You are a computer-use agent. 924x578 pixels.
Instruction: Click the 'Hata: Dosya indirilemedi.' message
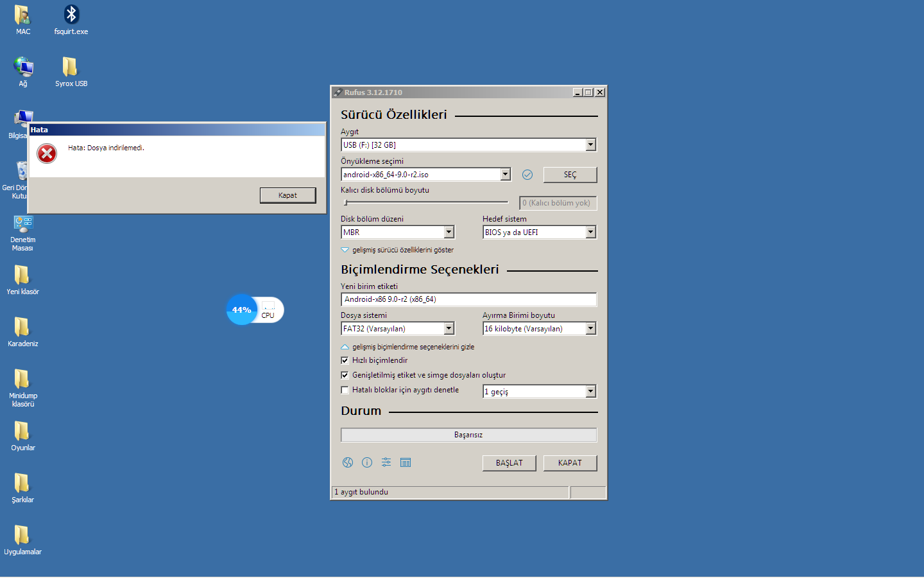click(106, 148)
